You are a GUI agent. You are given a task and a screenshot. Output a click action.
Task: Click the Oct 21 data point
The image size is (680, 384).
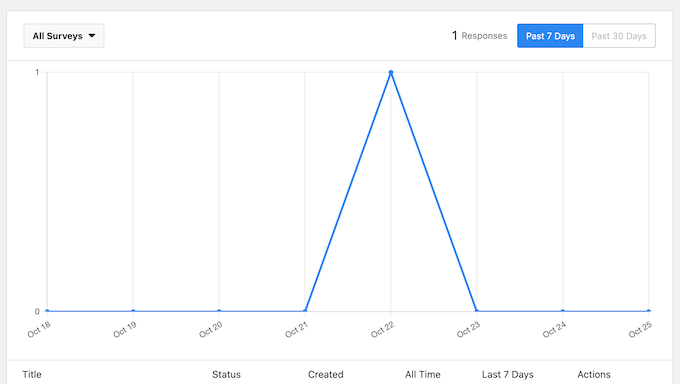tap(305, 311)
